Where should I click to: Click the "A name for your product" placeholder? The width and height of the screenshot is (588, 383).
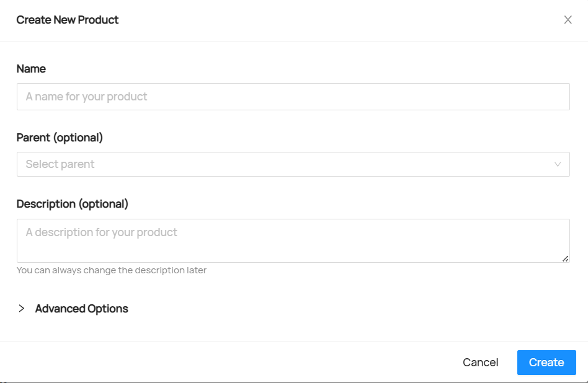click(x=86, y=97)
